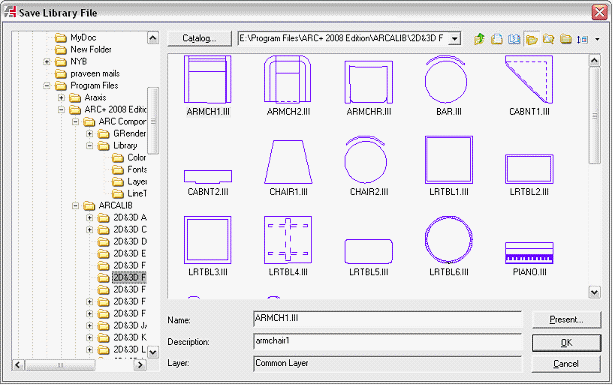Create a new folder toolbar icon
The width and height of the screenshot is (613, 385).
tap(566, 39)
